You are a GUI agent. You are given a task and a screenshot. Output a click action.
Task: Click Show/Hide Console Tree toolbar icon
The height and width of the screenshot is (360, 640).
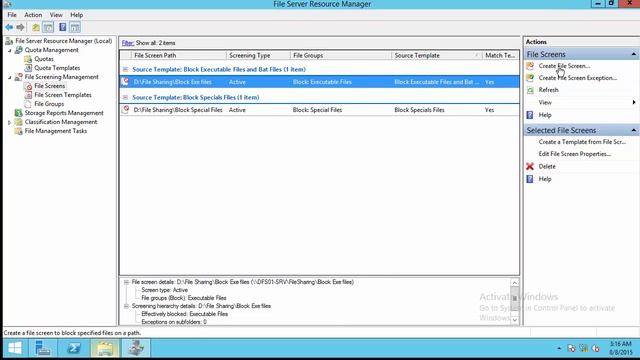click(48, 27)
